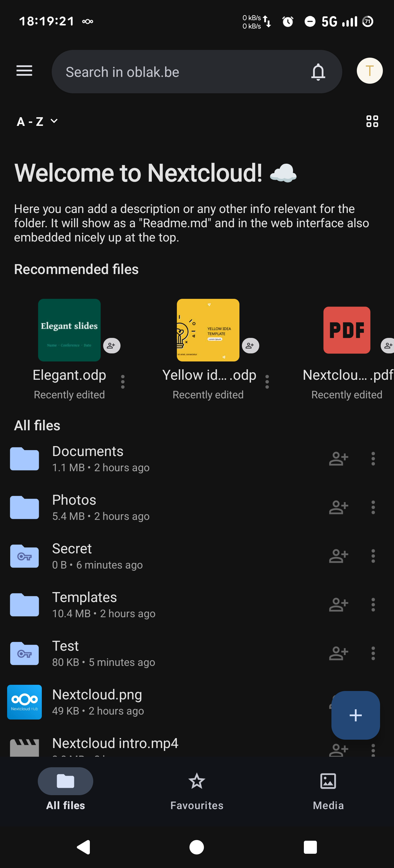The image size is (394, 868).
Task: Select the Secret folder name
Action: pyautogui.click(x=72, y=549)
